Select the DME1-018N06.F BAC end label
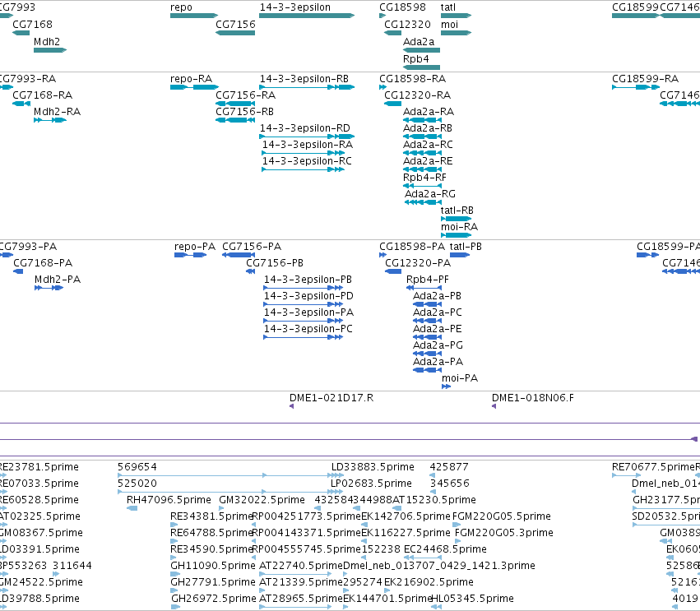 point(532,398)
